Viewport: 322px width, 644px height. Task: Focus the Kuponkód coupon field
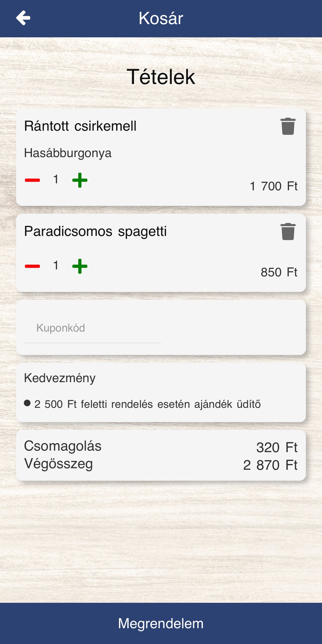92,328
